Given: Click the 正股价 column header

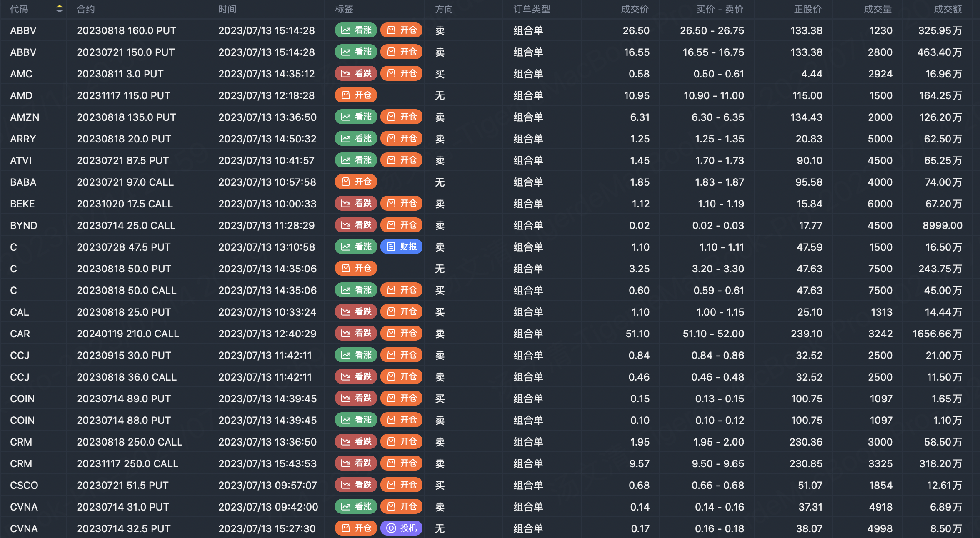Looking at the screenshot, I should click(x=807, y=9).
